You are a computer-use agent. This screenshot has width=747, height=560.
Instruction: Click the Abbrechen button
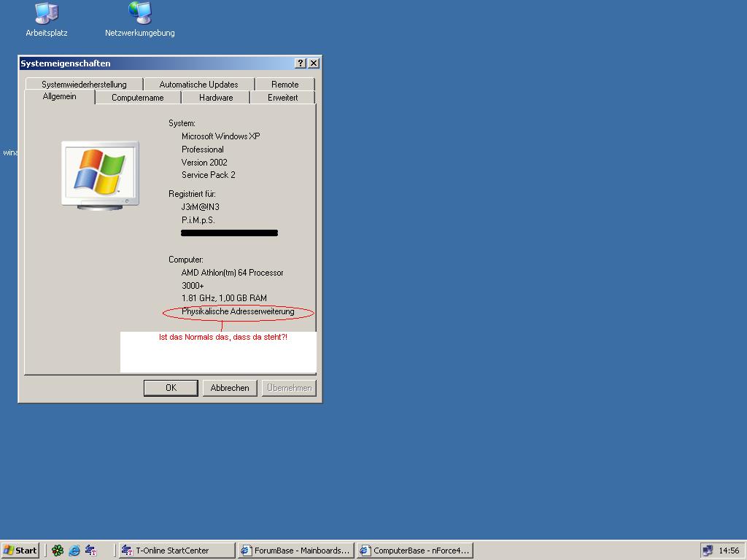pyautogui.click(x=230, y=388)
